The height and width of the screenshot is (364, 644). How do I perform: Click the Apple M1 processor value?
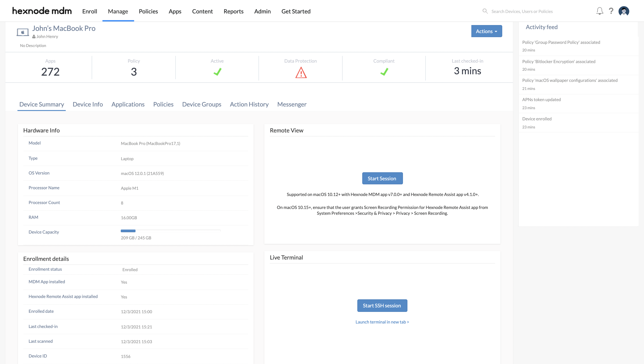(129, 188)
